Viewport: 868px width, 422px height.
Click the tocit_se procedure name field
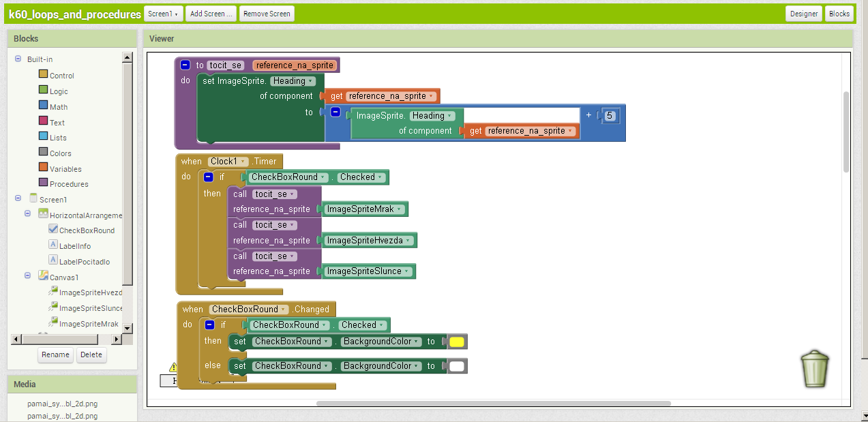click(225, 65)
